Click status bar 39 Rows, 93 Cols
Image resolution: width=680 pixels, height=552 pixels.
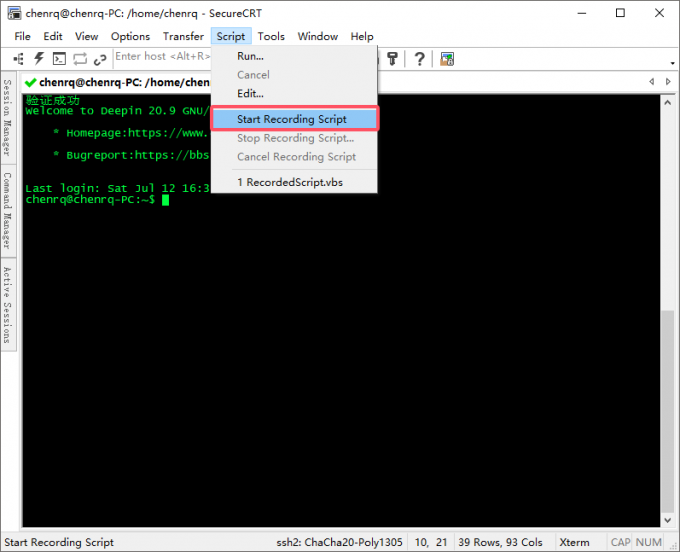pyautogui.click(x=500, y=542)
